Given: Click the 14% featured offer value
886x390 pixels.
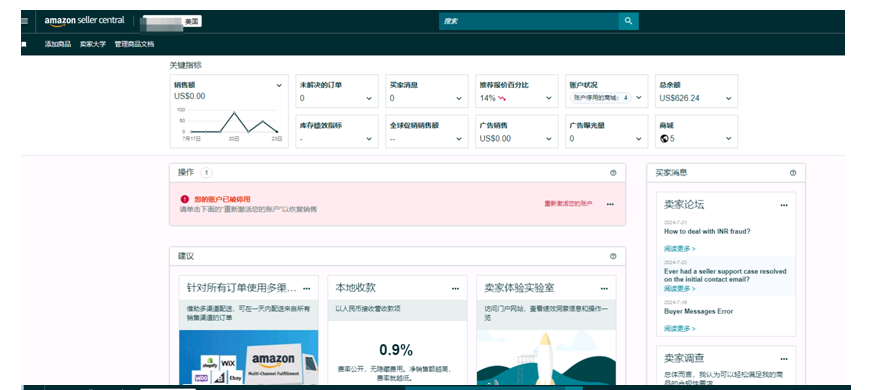Looking at the screenshot, I should click(488, 98).
